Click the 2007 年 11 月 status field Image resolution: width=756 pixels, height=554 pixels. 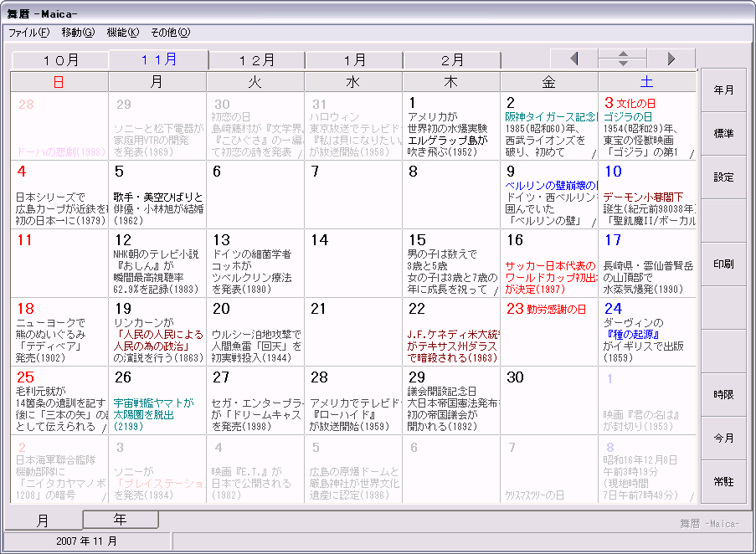coord(87,541)
